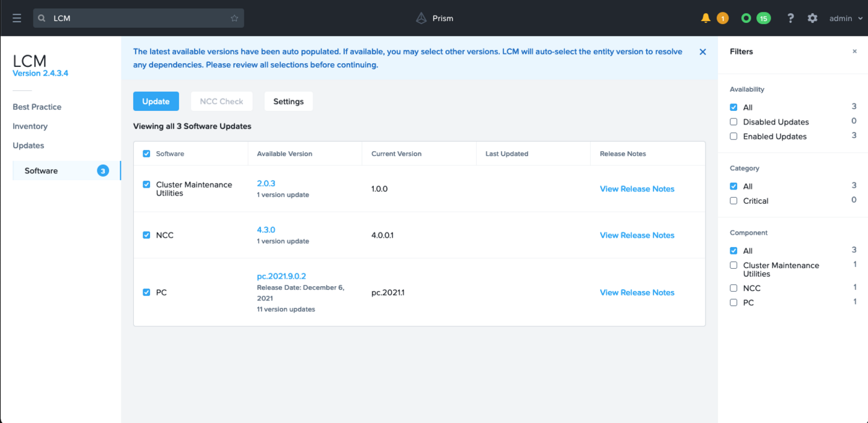Check the Critical category filter
Viewport: 868px width, 423px height.
(x=733, y=200)
